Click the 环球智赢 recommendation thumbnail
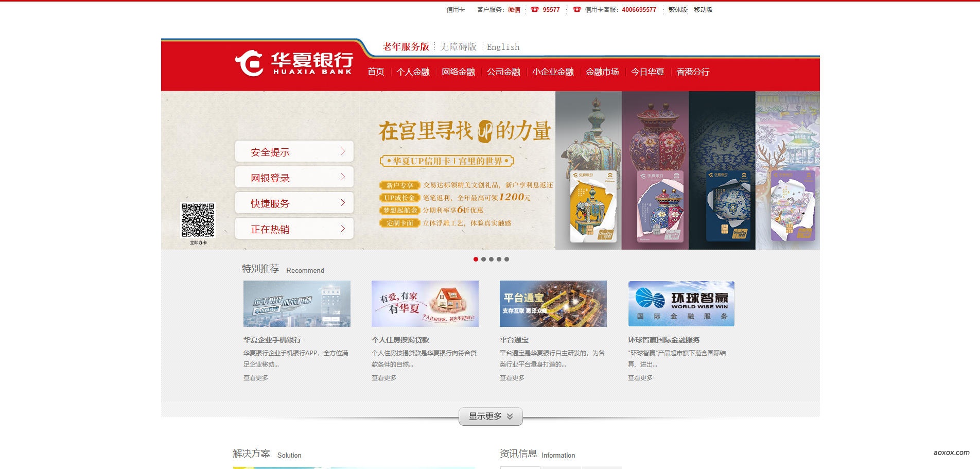The image size is (980, 469). pos(680,303)
